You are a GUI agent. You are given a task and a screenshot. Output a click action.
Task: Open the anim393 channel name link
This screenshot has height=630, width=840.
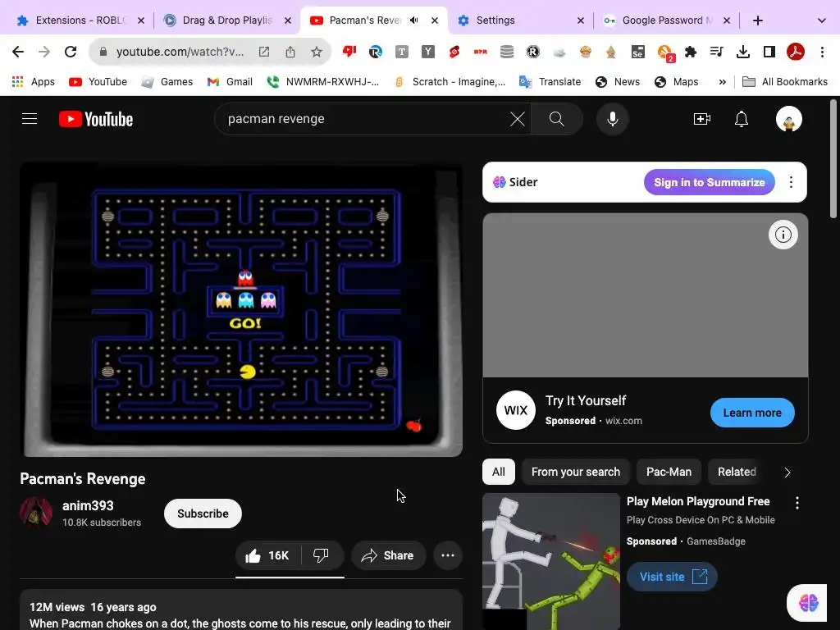[88, 505]
